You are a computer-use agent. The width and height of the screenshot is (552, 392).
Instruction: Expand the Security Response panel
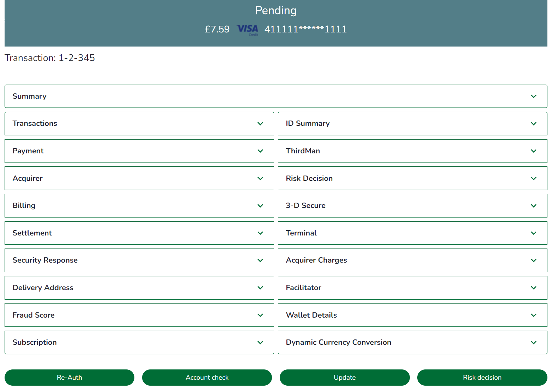coord(139,260)
